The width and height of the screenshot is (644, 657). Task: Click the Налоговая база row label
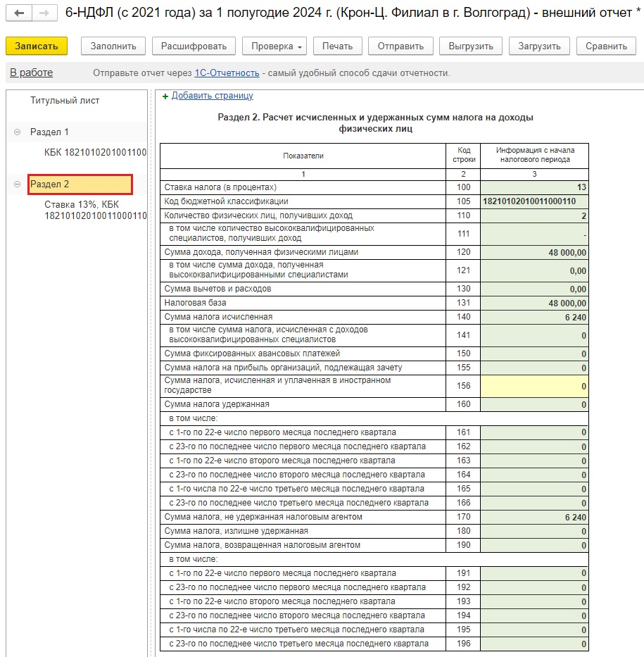pyautogui.click(x=195, y=303)
